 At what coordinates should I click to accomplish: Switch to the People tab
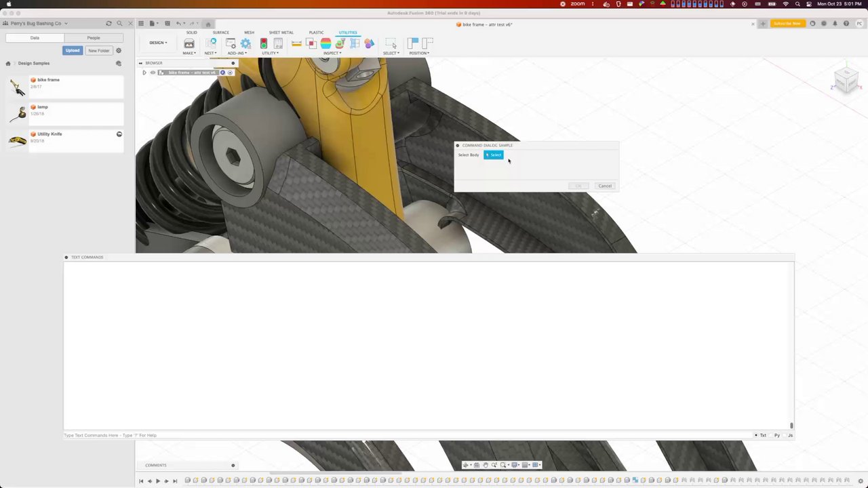point(94,38)
